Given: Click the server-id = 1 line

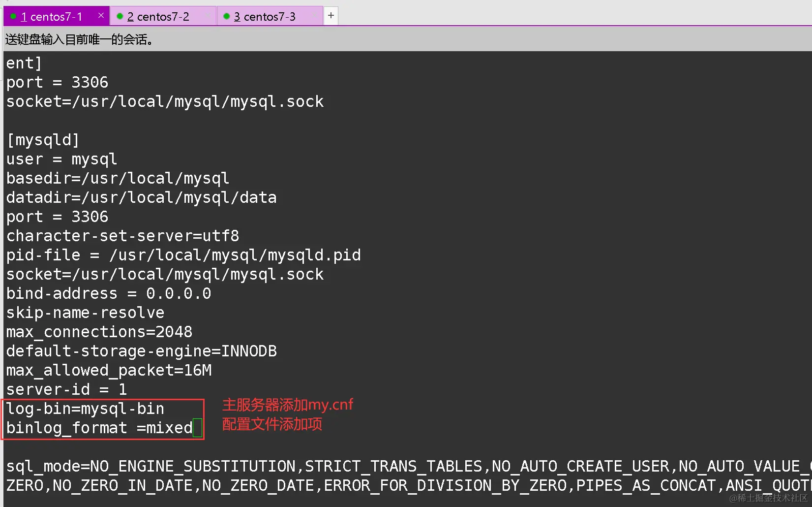Looking at the screenshot, I should [x=66, y=389].
